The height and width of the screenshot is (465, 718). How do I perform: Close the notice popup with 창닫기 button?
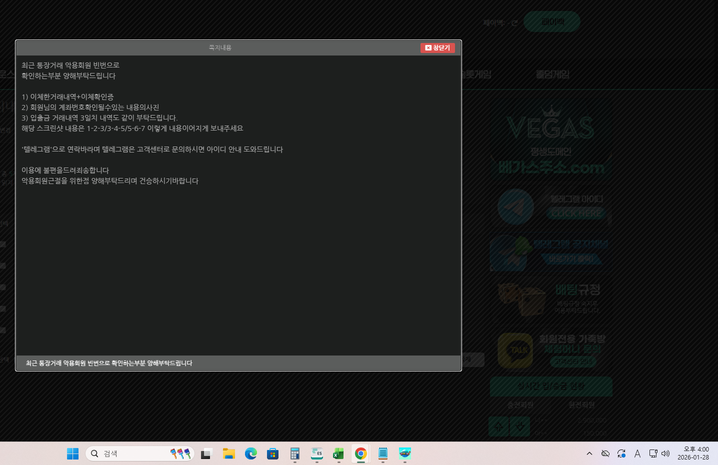click(x=437, y=47)
